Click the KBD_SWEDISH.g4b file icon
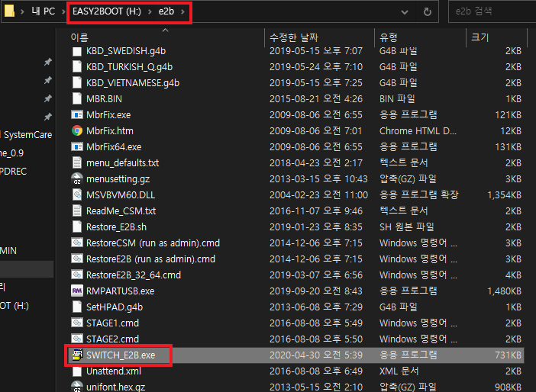 [x=77, y=51]
